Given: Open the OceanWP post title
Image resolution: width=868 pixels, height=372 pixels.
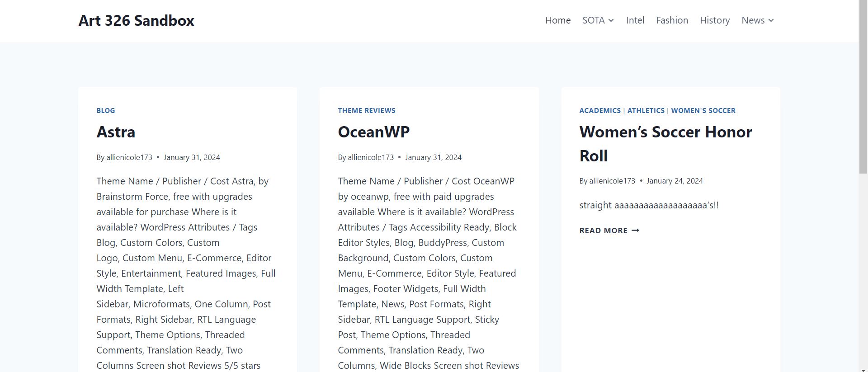Looking at the screenshot, I should 373,132.
